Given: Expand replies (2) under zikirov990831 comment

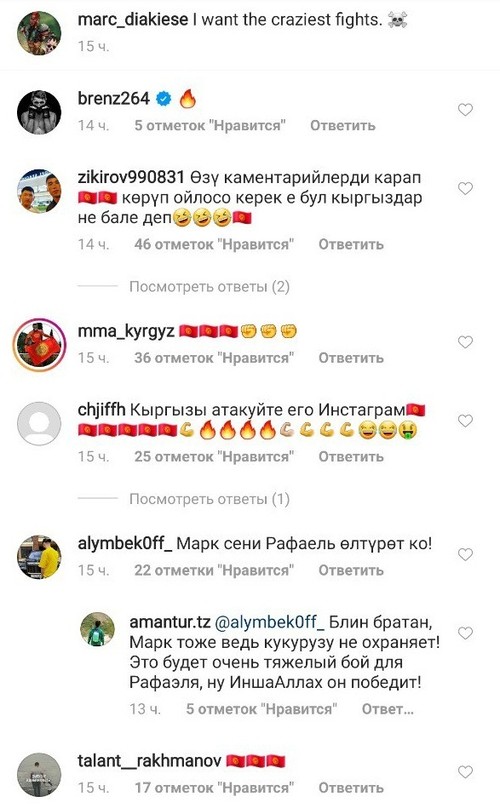Looking at the screenshot, I should pos(209,287).
